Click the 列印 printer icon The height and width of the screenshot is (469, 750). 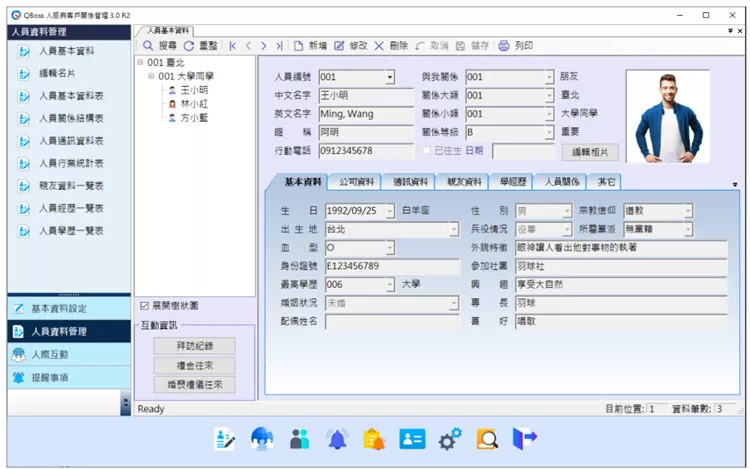point(504,46)
